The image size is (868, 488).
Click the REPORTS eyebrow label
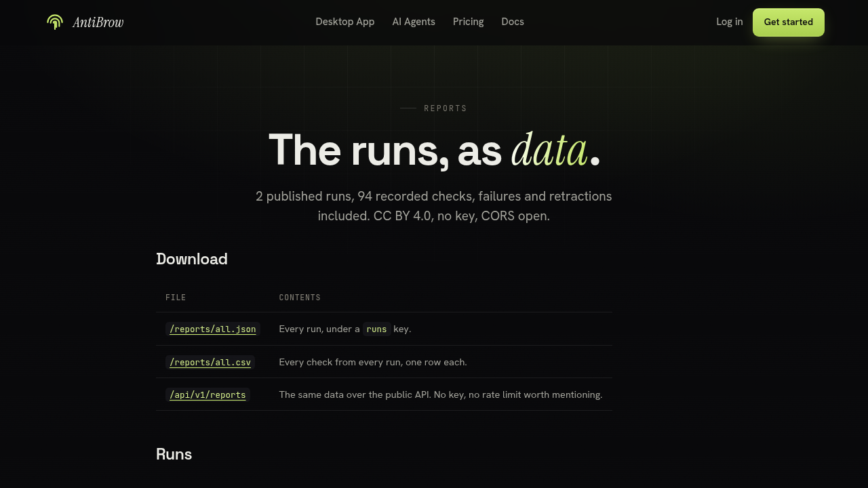click(x=446, y=108)
